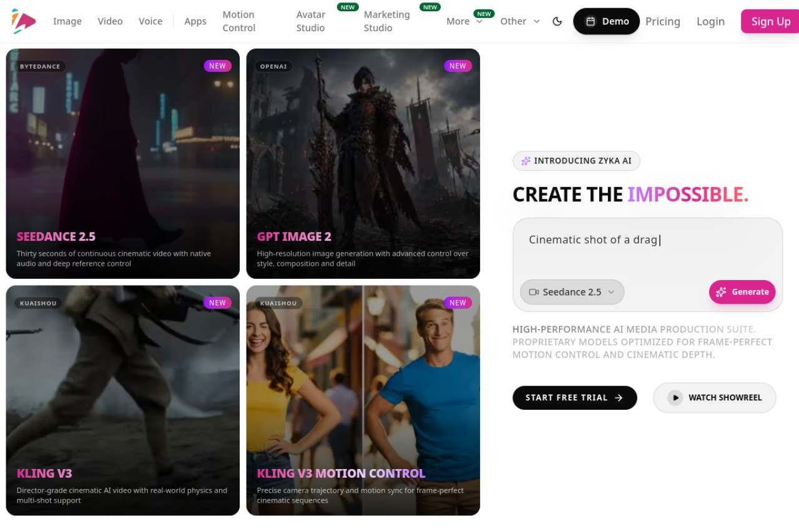Click the Start Free Trial button
This screenshot has width=799, height=532.
574,397
